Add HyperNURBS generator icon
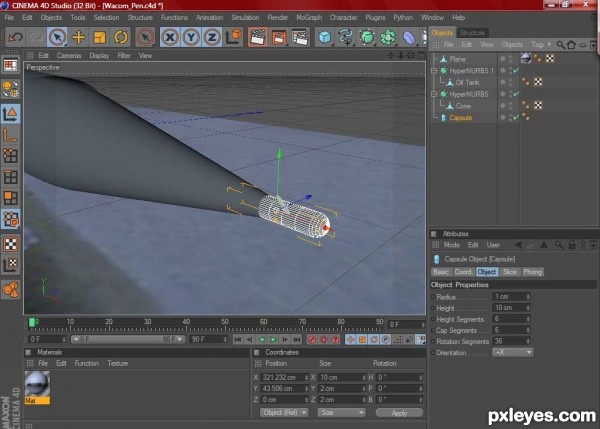This screenshot has height=429, width=600. click(367, 38)
